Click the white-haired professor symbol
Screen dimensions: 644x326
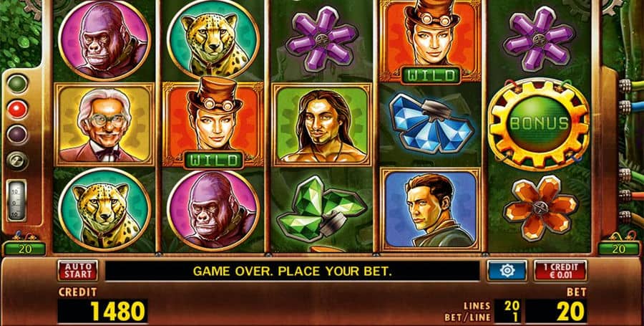point(104,125)
